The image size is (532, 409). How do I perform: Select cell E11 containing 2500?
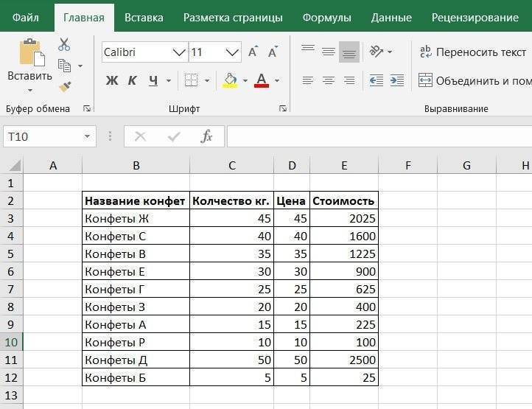click(x=344, y=360)
